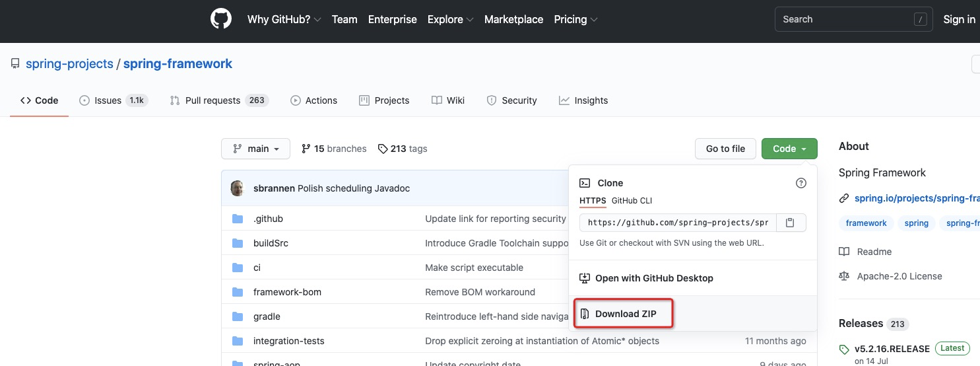Switch to the Issues tab

click(114, 100)
